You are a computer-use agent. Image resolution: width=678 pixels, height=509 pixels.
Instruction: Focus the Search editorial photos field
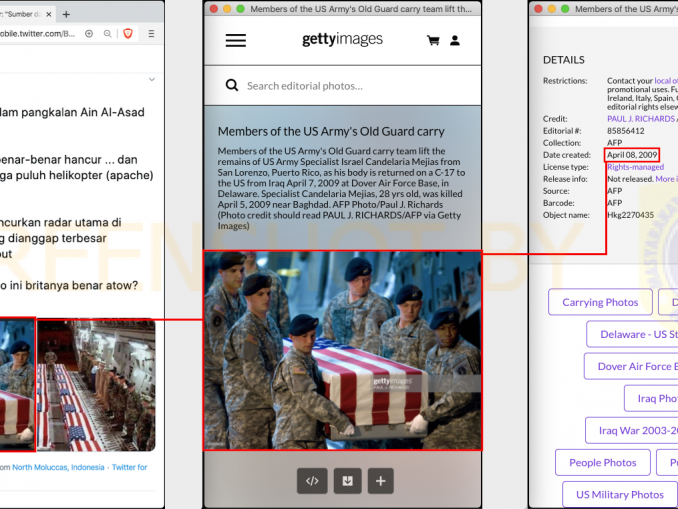[x=342, y=86]
